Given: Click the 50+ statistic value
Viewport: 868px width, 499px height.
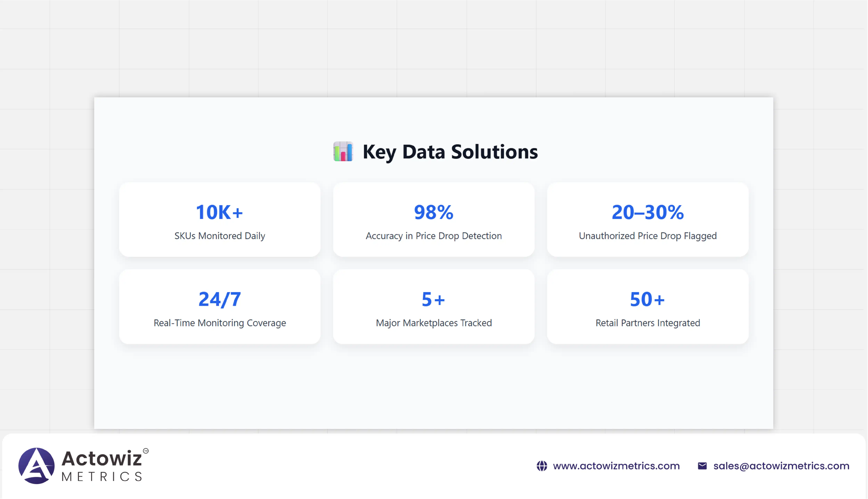Looking at the screenshot, I should [x=647, y=299].
